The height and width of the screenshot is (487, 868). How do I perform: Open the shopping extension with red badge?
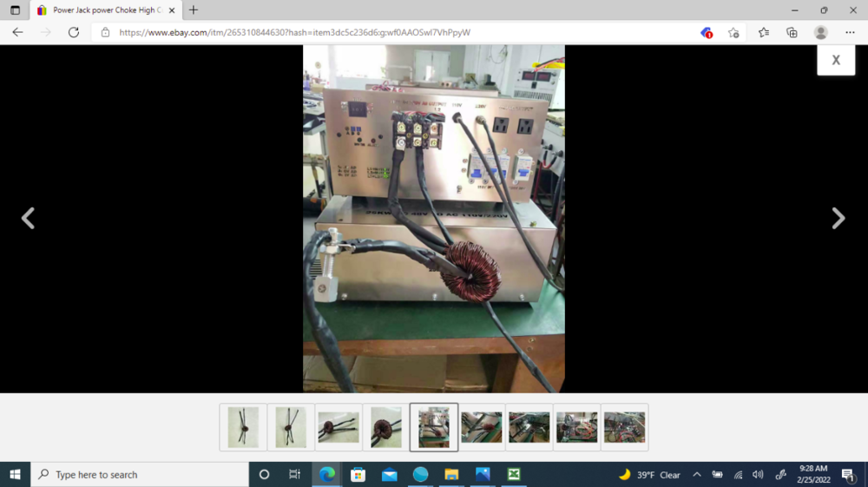coord(707,33)
